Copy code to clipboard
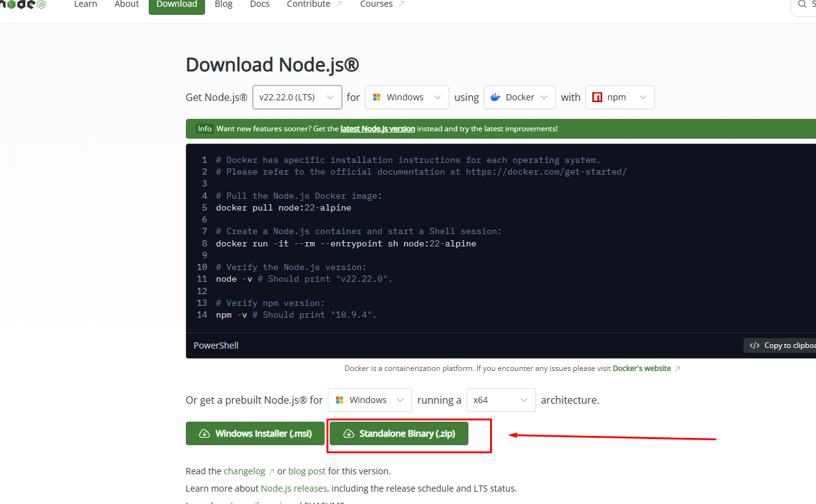Screen dimensions: 816x504 [x=779, y=345]
